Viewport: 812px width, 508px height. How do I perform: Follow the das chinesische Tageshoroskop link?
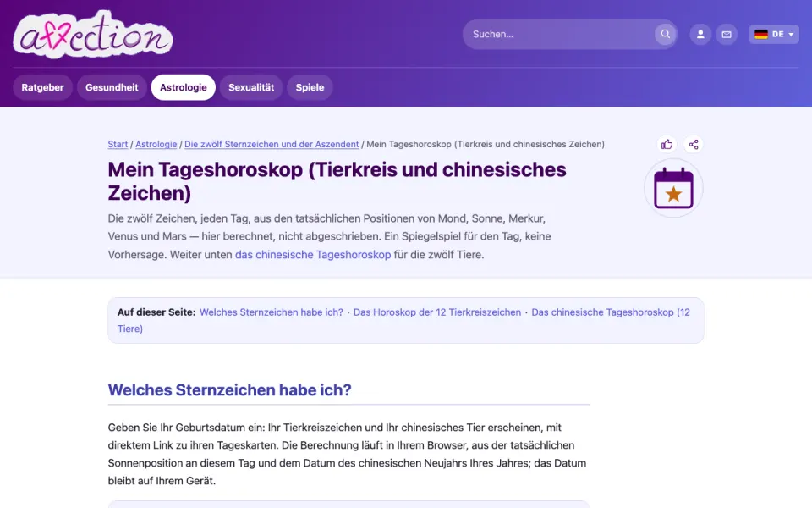click(x=313, y=255)
